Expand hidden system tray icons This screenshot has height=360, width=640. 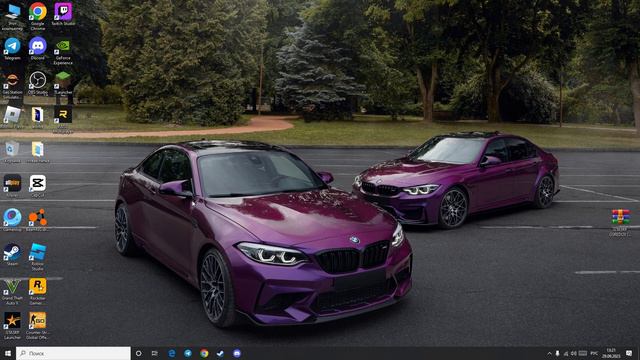tap(549, 353)
